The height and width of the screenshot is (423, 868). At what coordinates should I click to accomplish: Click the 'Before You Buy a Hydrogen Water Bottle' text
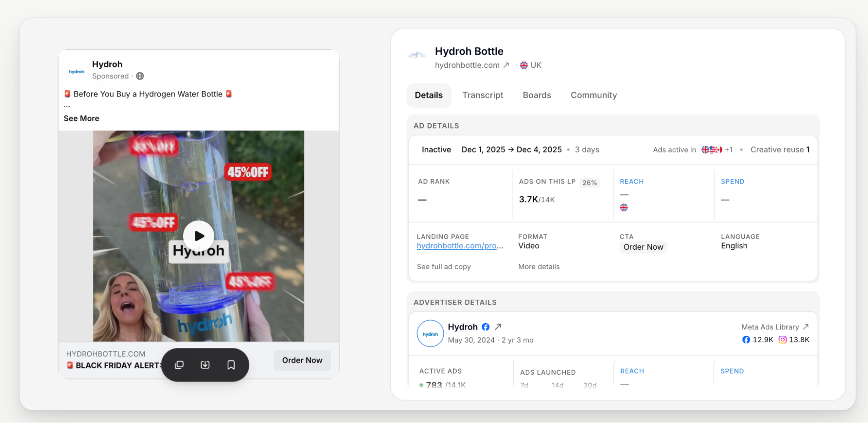coord(148,94)
